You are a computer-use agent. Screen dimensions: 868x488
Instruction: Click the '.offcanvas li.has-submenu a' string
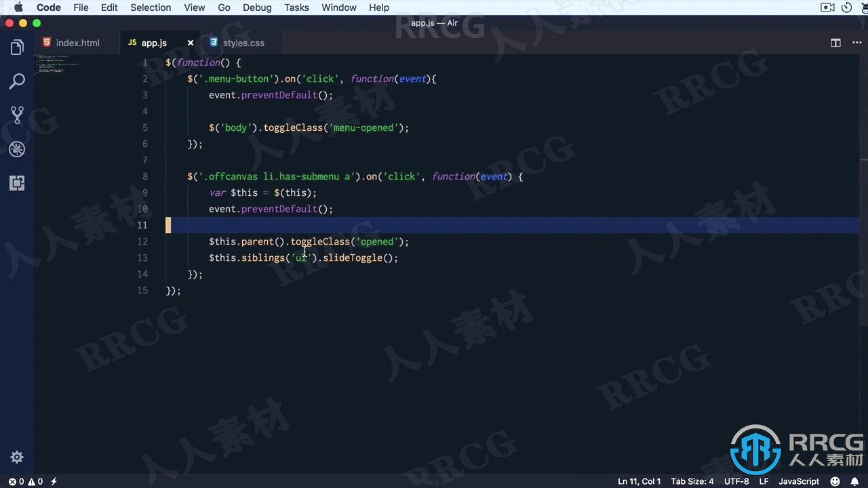pyautogui.click(x=277, y=176)
